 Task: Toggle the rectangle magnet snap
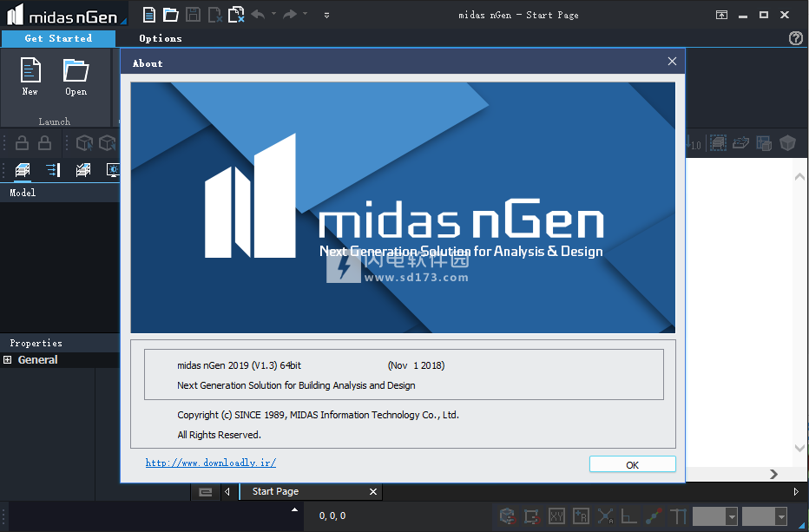click(532, 516)
